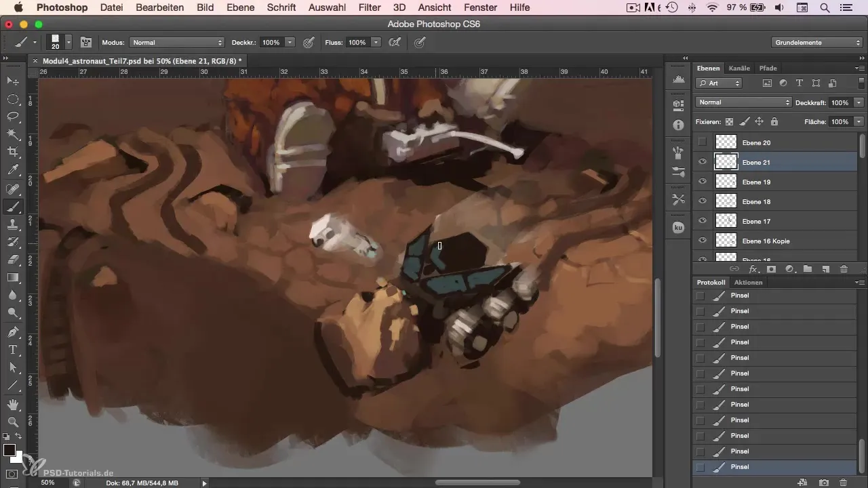The width and height of the screenshot is (868, 488).
Task: Hide the Ebene 19 layer
Action: pyautogui.click(x=703, y=182)
